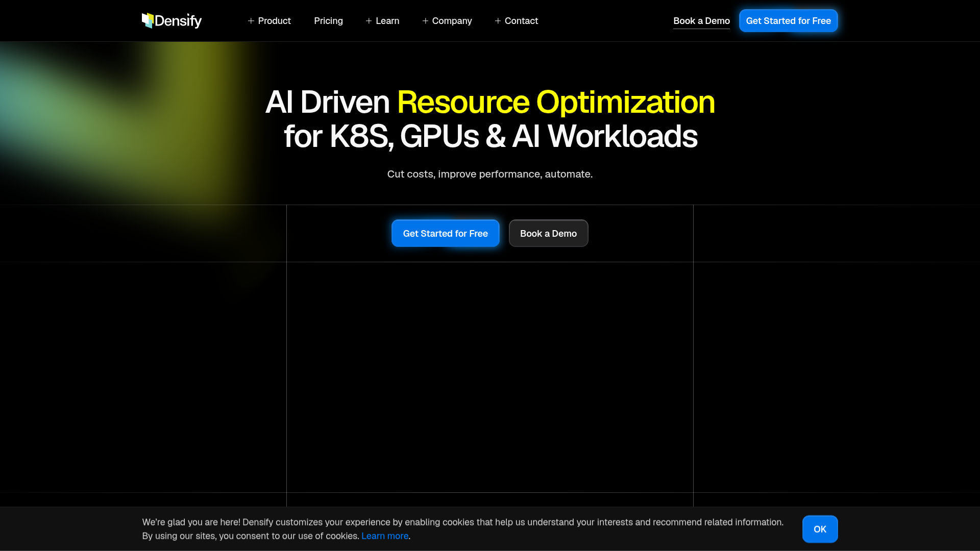This screenshot has width=980, height=551.
Task: Click the plus icon beside Product
Action: pyautogui.click(x=251, y=21)
